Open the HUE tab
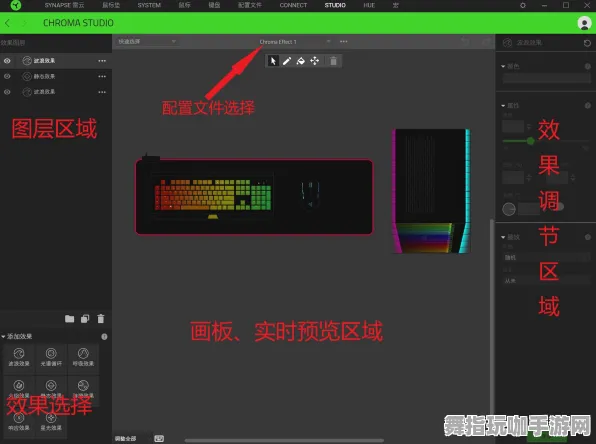Viewport: 596px width, 444px height. tap(369, 5)
